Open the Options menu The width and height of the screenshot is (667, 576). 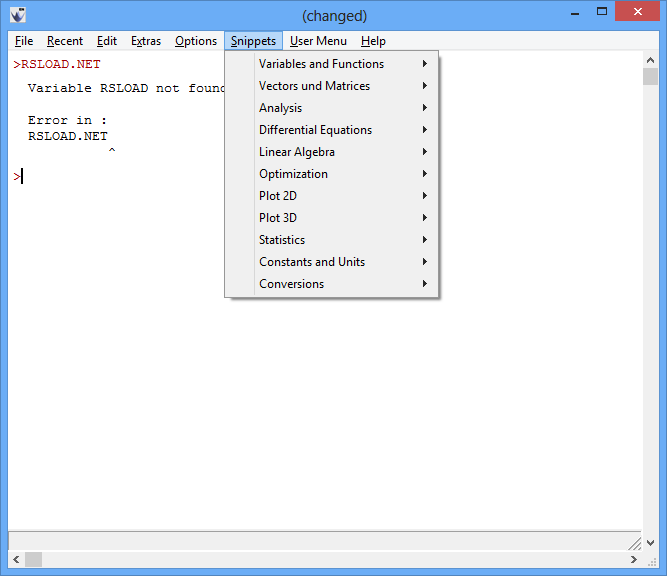[196, 41]
